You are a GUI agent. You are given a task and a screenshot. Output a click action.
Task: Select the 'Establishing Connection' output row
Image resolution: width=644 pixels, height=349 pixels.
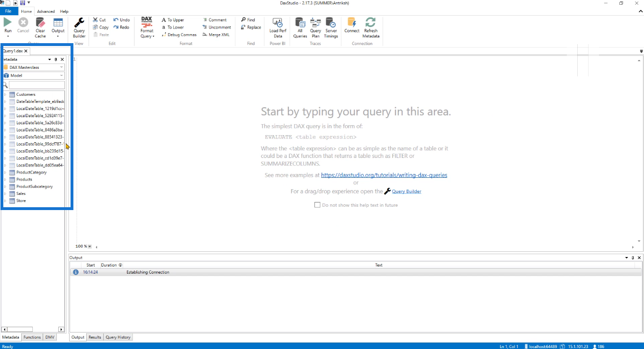click(355, 272)
